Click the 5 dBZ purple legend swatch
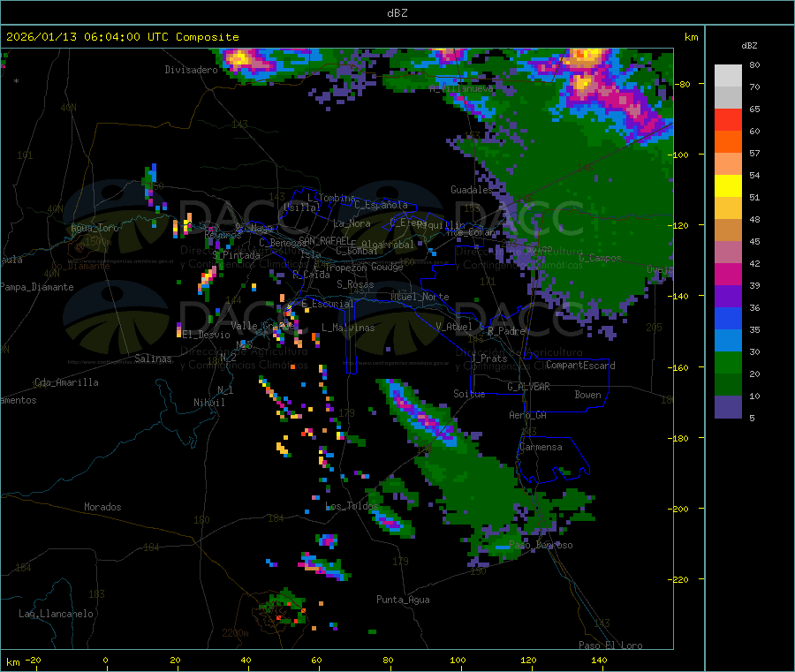795x672 pixels. (728, 407)
